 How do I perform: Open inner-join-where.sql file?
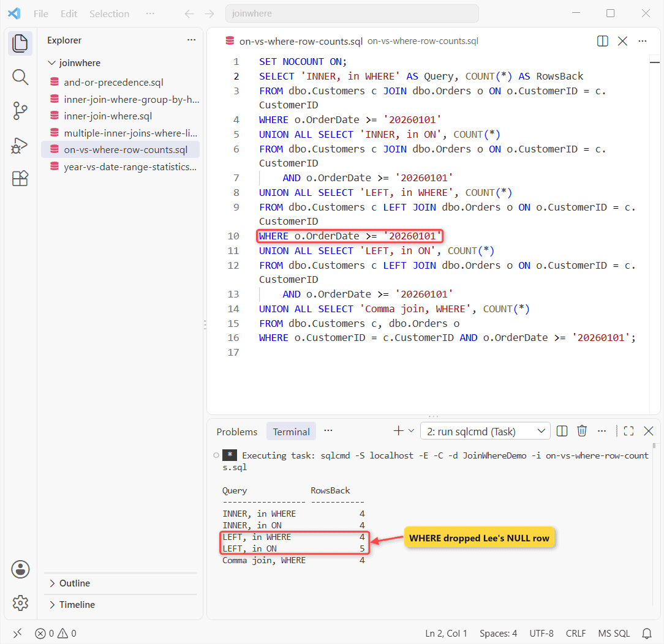coord(108,116)
